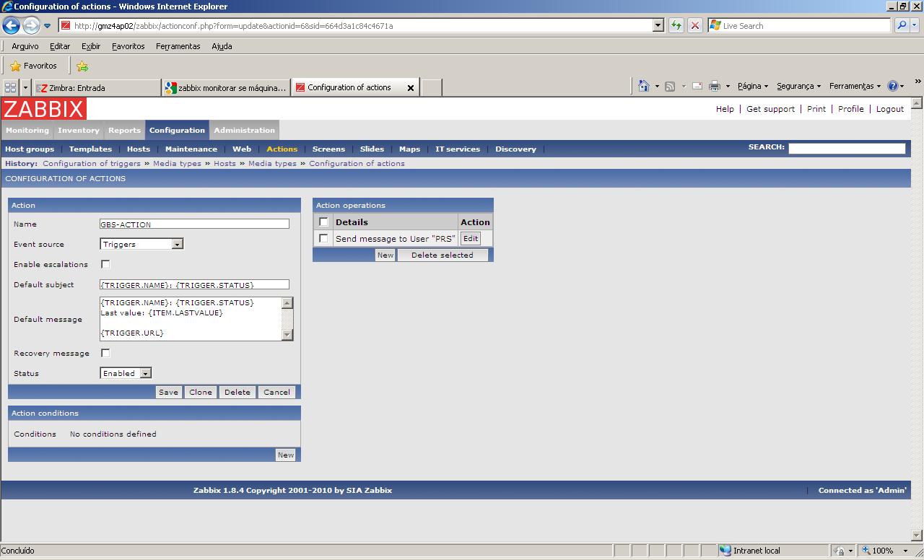Click the Print printer icon
924x560 pixels.
pos(715,86)
